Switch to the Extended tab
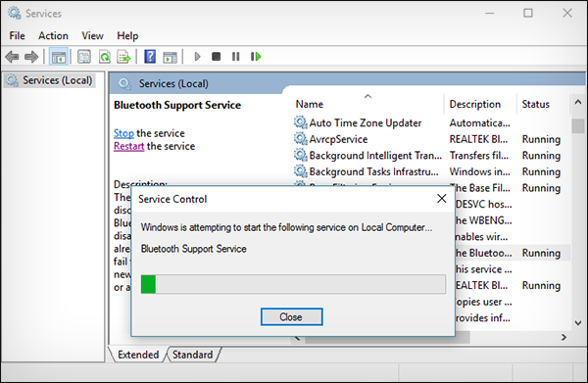The height and width of the screenshot is (383, 588). point(138,355)
